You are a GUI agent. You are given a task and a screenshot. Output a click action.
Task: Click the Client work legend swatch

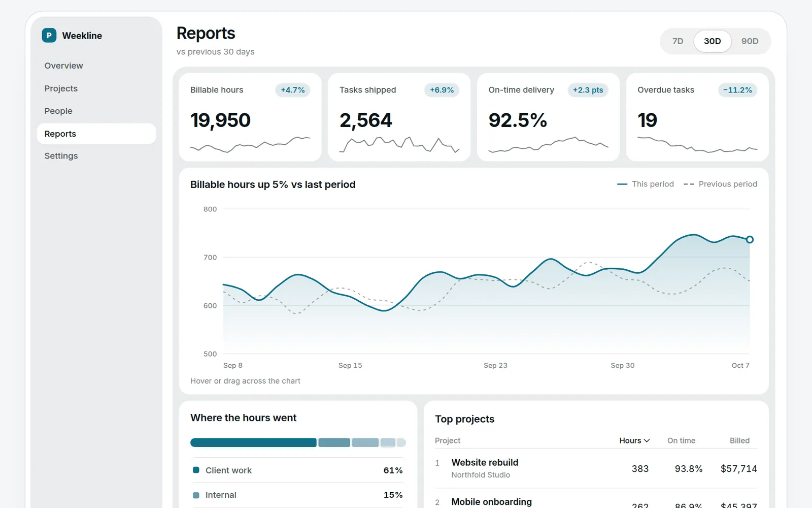coord(196,470)
